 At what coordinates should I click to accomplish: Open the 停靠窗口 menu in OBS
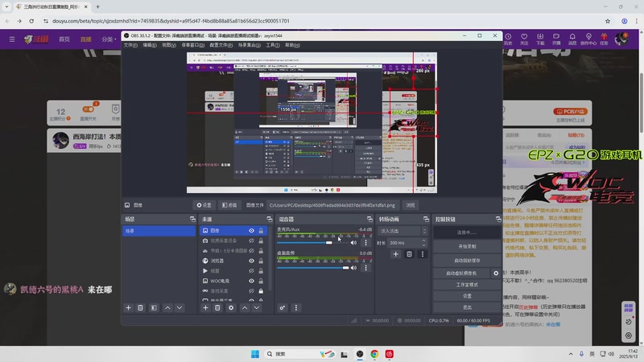[193, 45]
